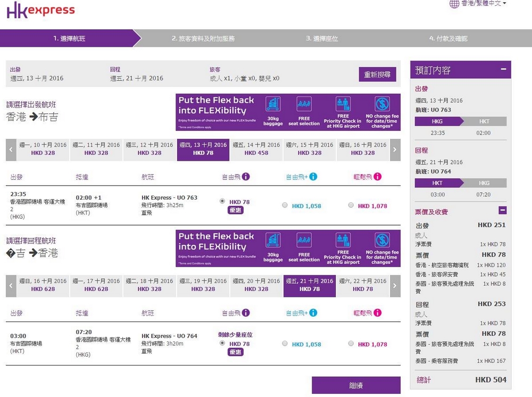This screenshot has width=532, height=397.
Task: Select return HKD 1,078 輕鬆飛 fare radio
Action: [351, 343]
